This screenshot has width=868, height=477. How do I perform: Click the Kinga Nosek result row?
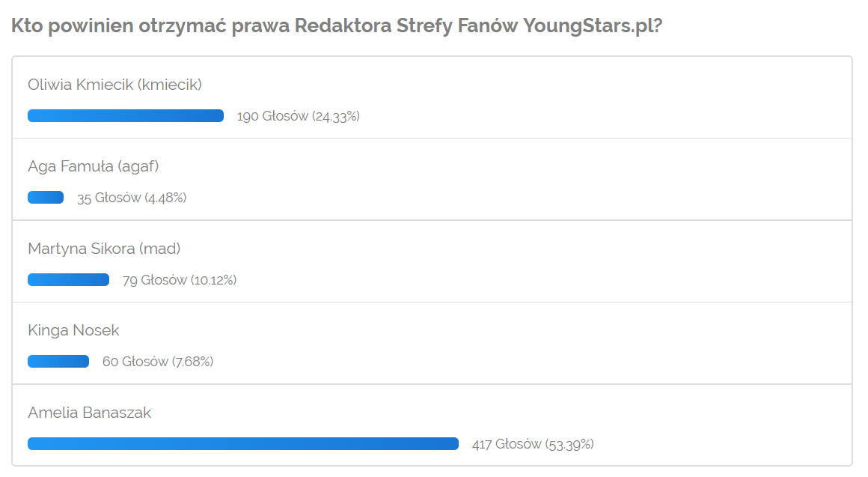(432, 344)
